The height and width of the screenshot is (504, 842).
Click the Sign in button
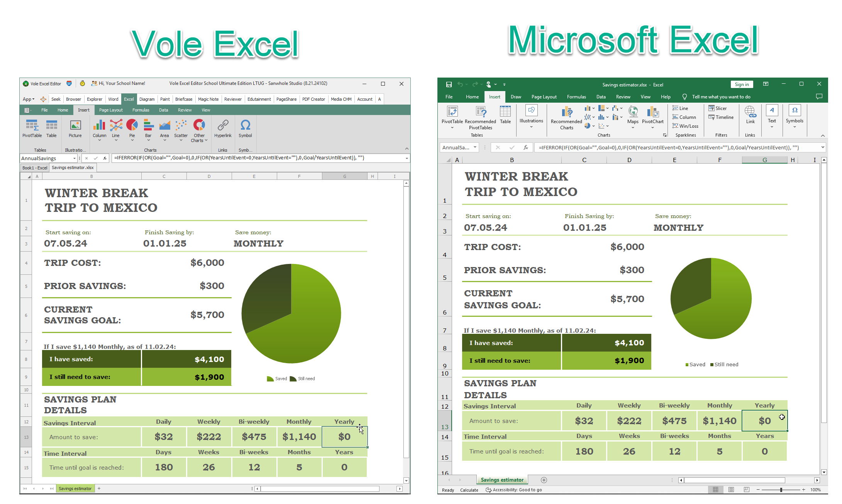741,85
